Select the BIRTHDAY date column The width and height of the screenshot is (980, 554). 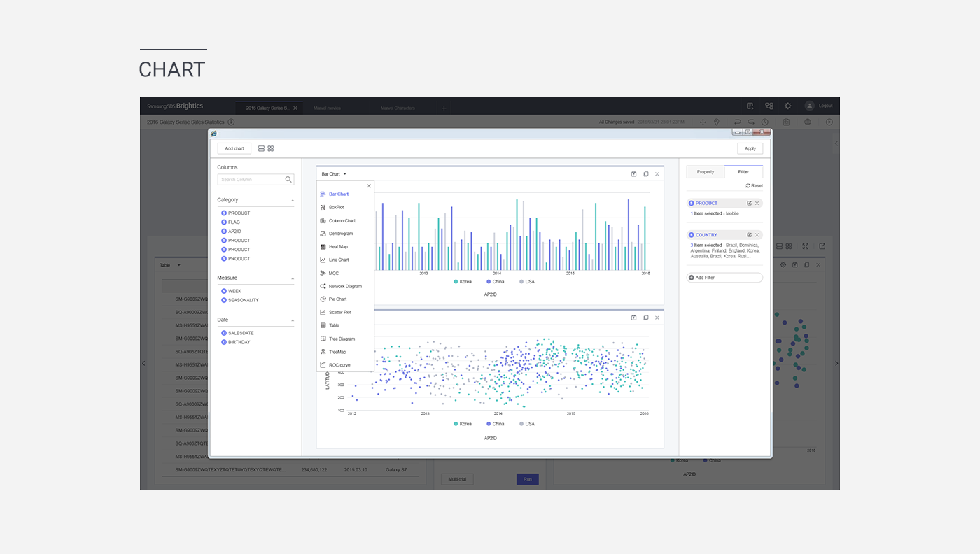click(235, 342)
